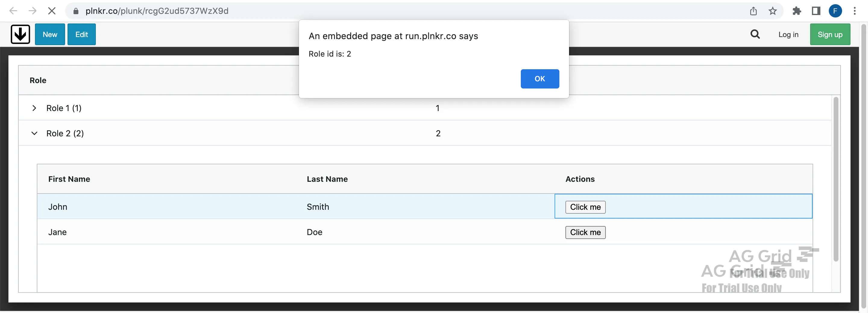Click the "Click me" button for John

tap(585, 207)
